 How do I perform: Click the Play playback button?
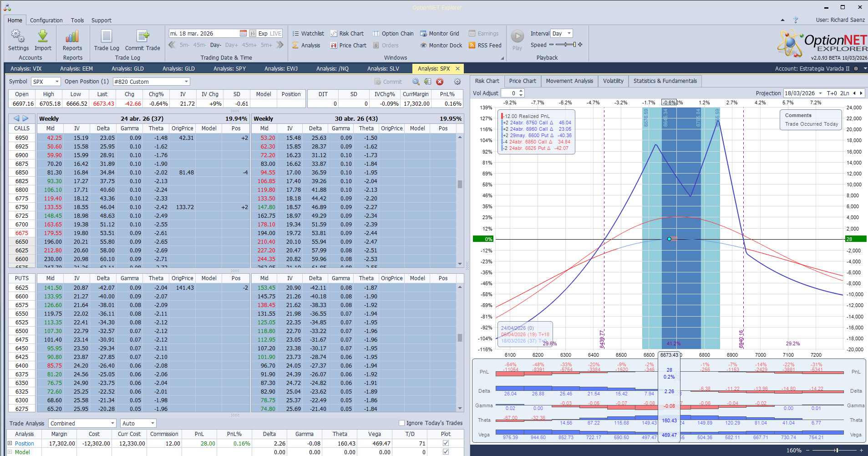point(517,40)
